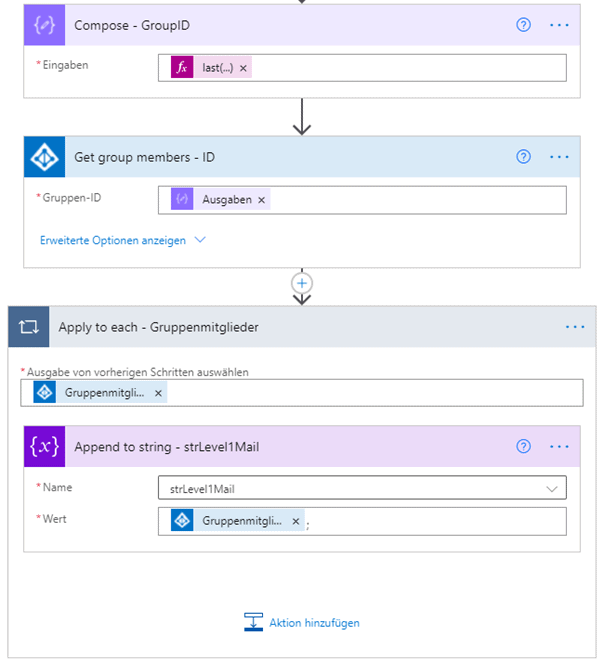
Task: Click the Apply to each loop icon
Action: click(x=29, y=327)
